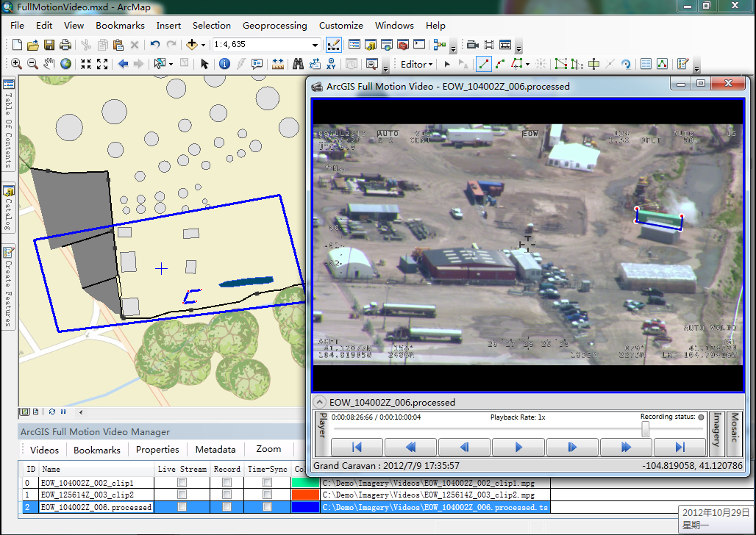
Task: Collapse the EOW_104002Z_006.processed player panel
Action: (319, 402)
